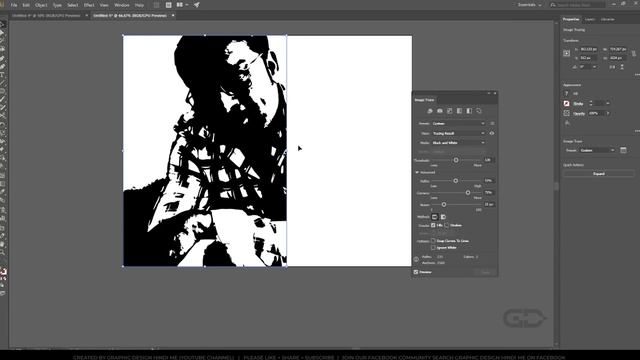Enable Snap Curves To Lines
The width and height of the screenshot is (640, 360).
point(433,241)
